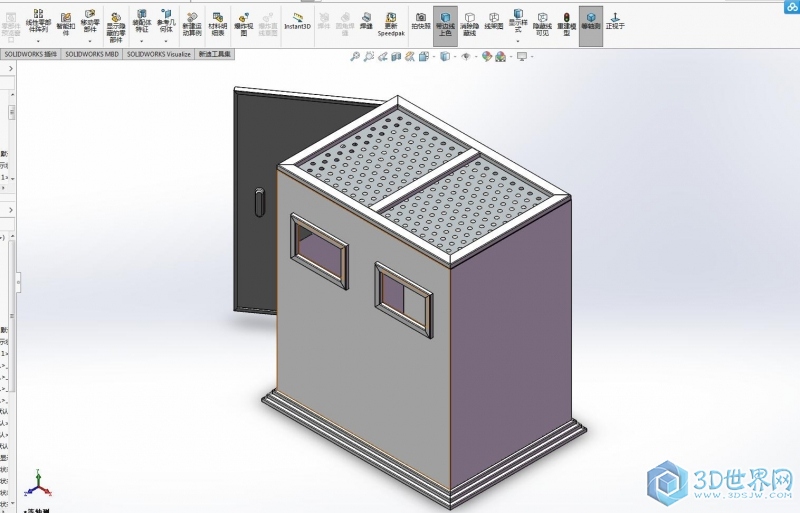Viewport: 800px width, 513px height.
Task: Open the View Orientation icon in heads-up toolbar
Action: 423,57
